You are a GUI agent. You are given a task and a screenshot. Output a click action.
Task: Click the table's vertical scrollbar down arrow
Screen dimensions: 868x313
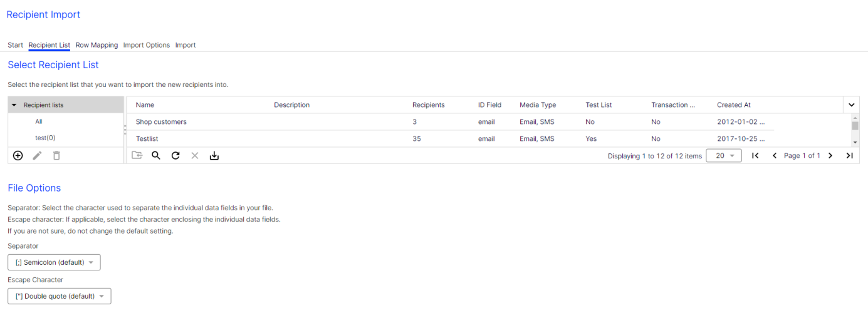click(855, 143)
